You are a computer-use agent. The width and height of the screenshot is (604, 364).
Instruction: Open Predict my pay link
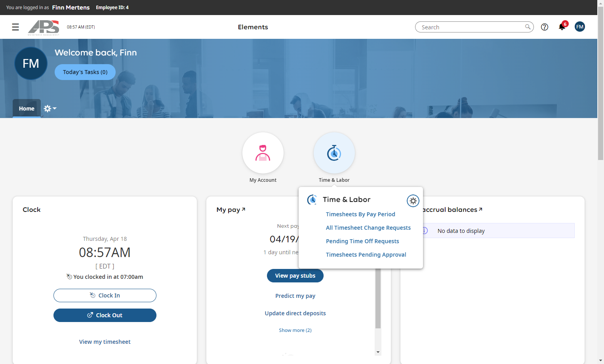295,296
